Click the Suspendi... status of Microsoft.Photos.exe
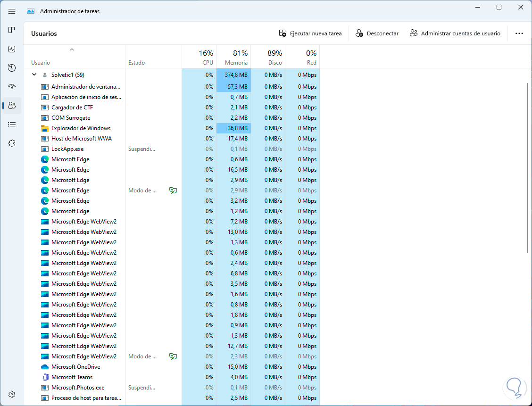 tap(141, 388)
